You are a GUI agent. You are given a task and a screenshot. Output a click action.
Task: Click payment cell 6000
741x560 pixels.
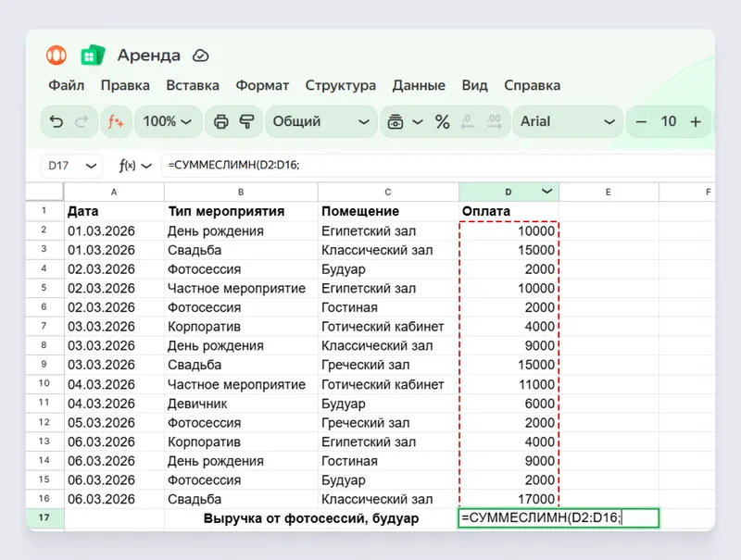[x=509, y=404]
